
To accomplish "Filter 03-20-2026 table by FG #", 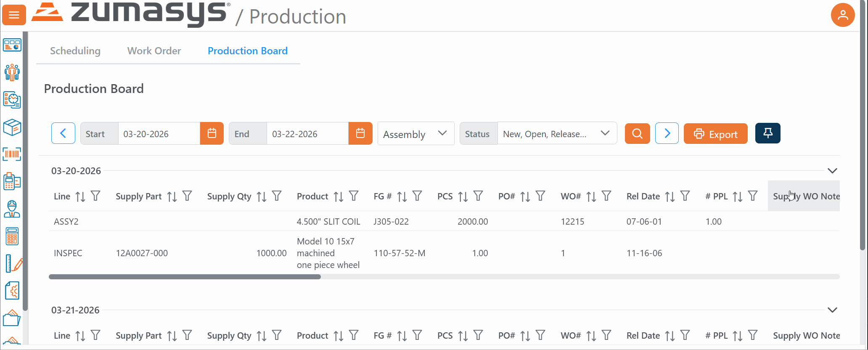I will [x=417, y=196].
